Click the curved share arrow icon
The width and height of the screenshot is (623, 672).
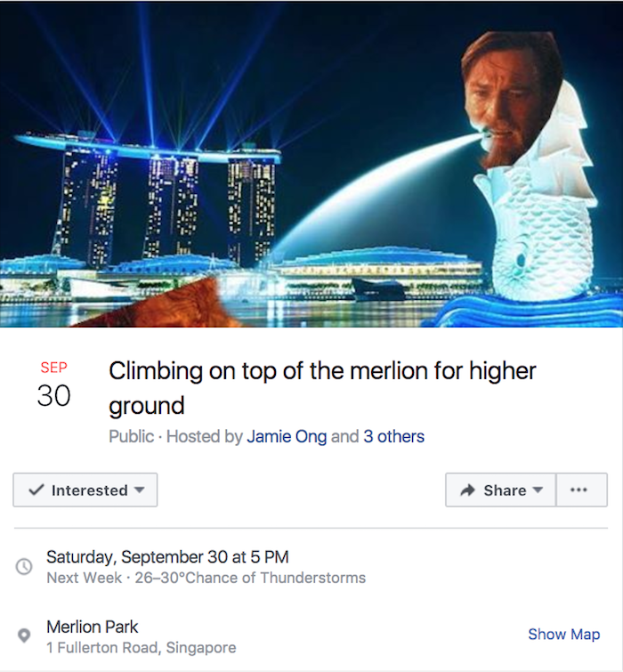point(467,490)
